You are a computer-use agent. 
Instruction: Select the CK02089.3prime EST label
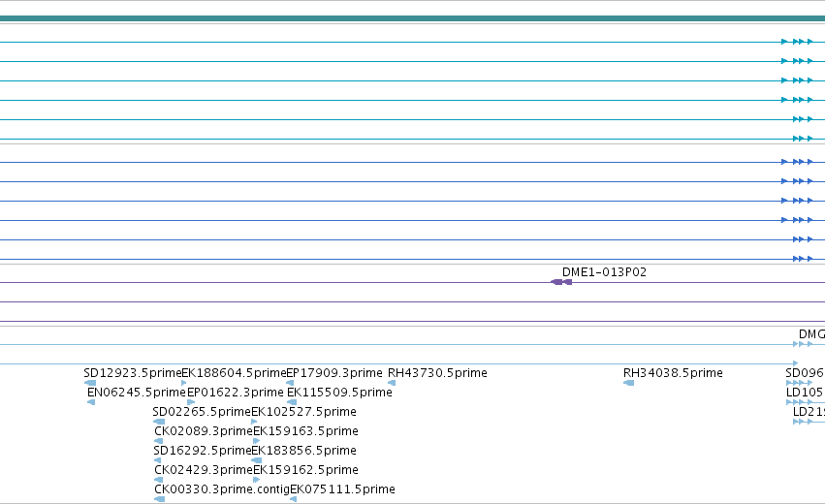coord(204,431)
